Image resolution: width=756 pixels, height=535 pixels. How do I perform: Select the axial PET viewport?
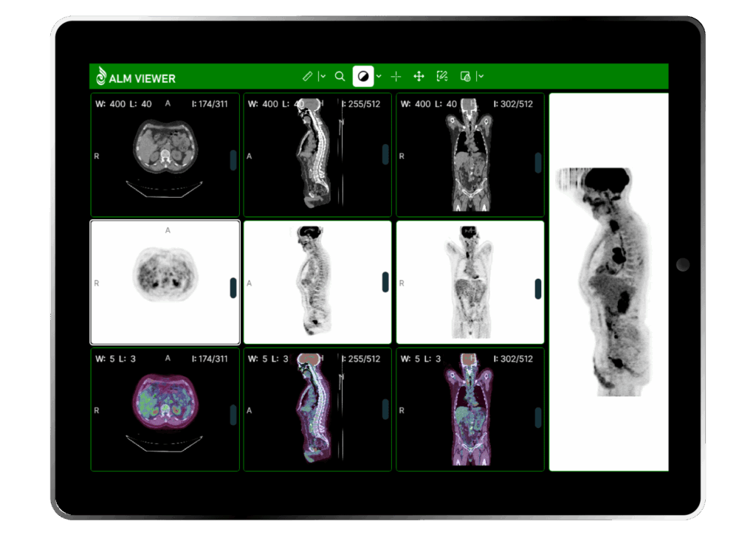coord(165,283)
